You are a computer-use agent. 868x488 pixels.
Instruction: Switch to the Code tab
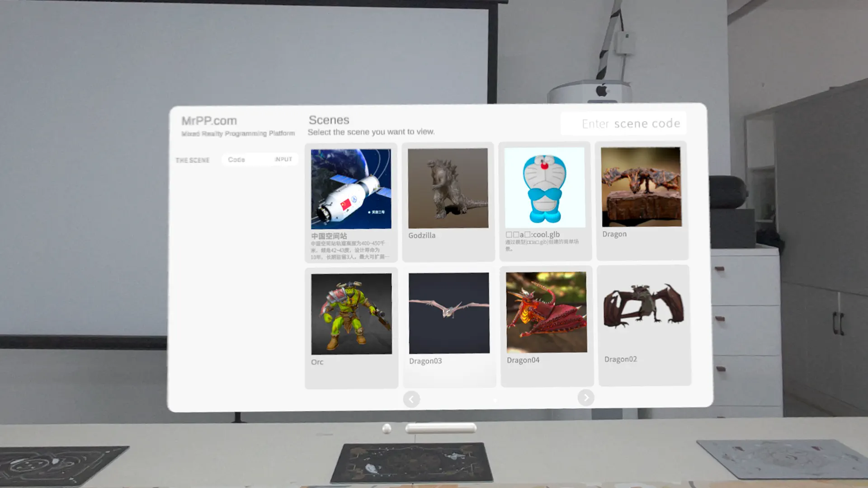point(236,160)
